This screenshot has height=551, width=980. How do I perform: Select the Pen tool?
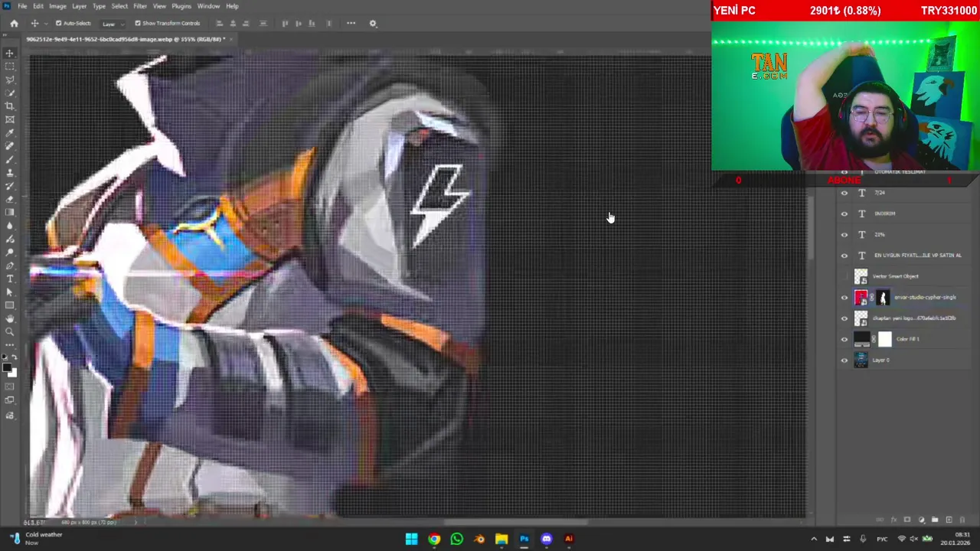(x=10, y=265)
